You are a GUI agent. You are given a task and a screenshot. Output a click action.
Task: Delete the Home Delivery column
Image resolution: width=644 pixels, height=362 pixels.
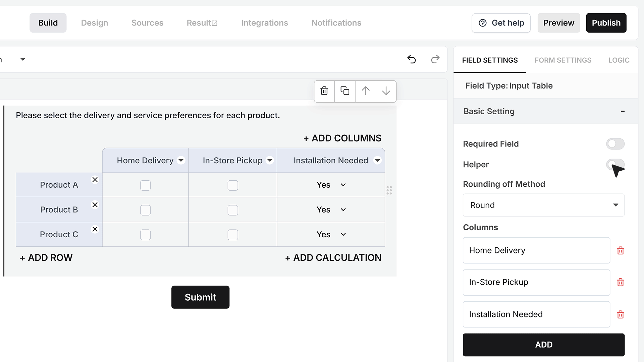[621, 250]
